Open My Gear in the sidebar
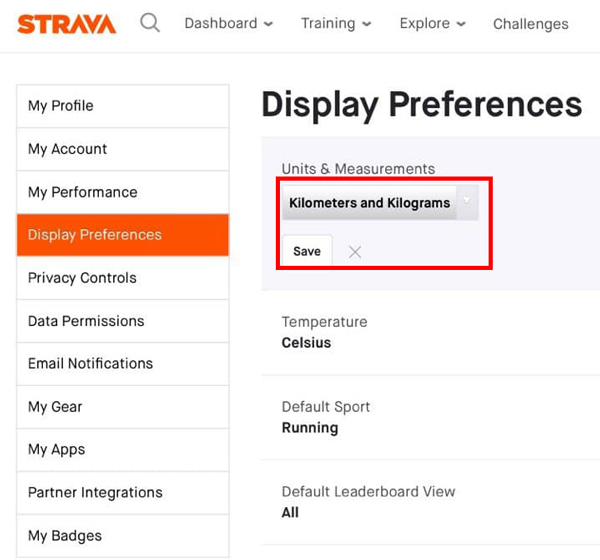600x560 pixels. pyautogui.click(x=122, y=407)
